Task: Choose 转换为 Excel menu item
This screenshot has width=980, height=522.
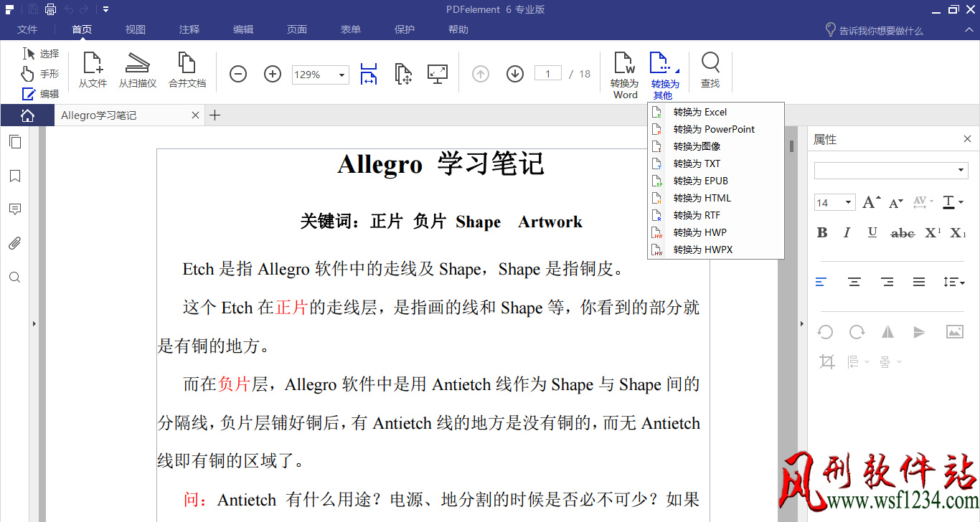Action: [715, 112]
